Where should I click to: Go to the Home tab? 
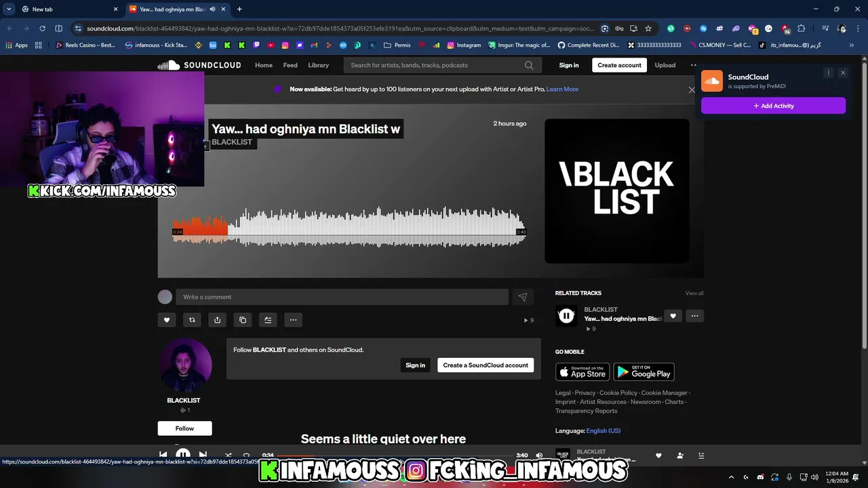pos(264,65)
